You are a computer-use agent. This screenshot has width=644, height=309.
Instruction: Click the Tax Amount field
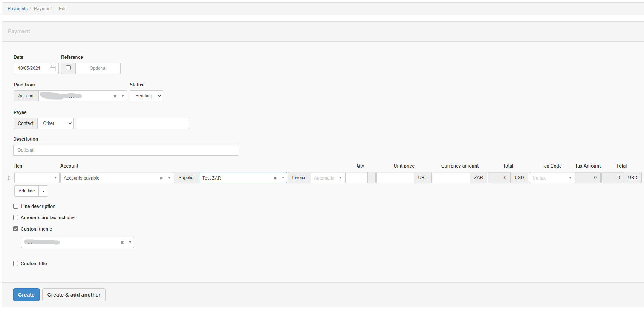pos(588,178)
